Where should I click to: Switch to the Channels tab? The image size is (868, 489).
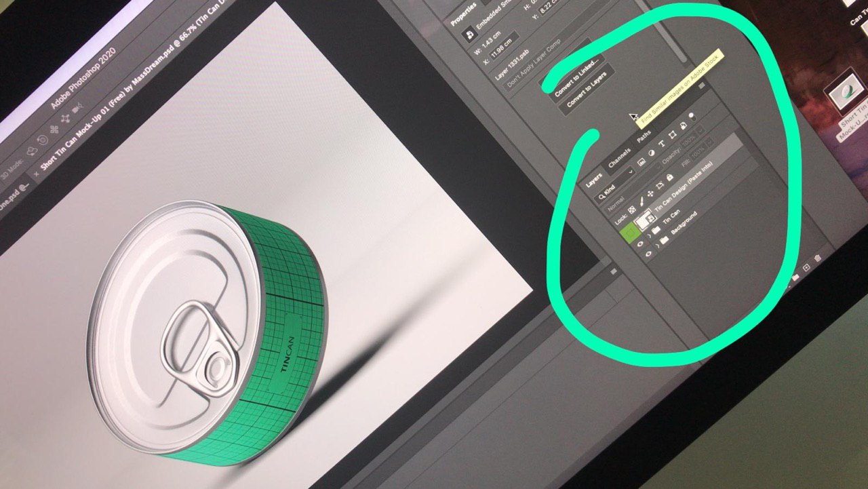click(x=620, y=157)
